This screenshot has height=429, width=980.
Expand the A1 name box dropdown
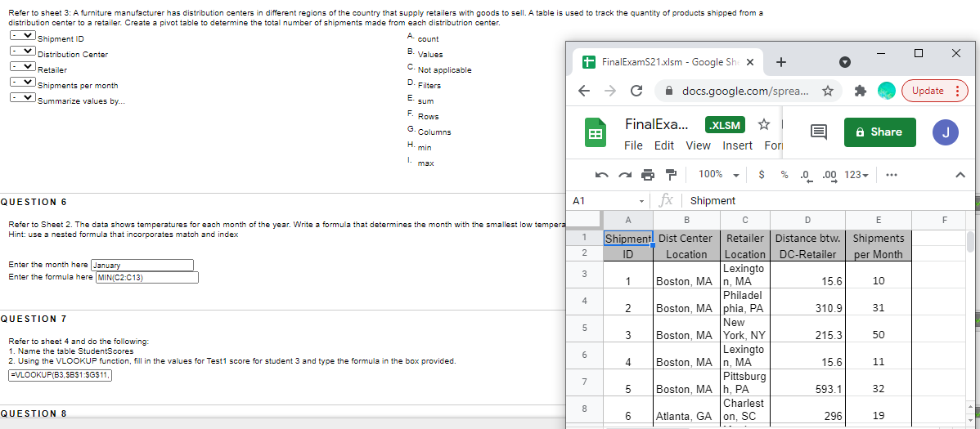point(642,201)
